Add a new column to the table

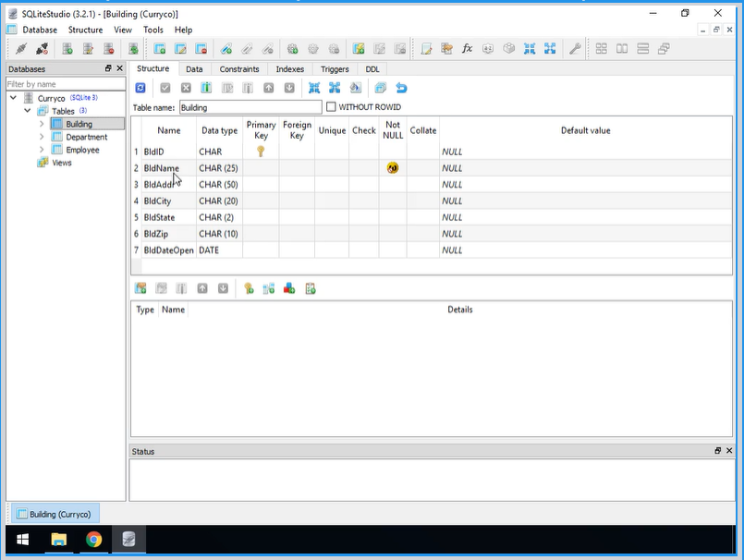tap(205, 88)
